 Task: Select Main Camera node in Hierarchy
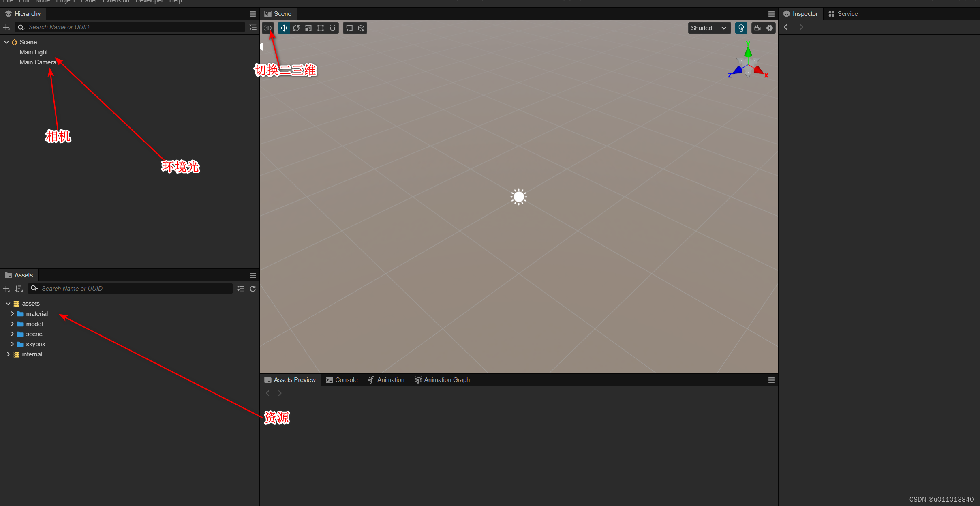click(38, 62)
